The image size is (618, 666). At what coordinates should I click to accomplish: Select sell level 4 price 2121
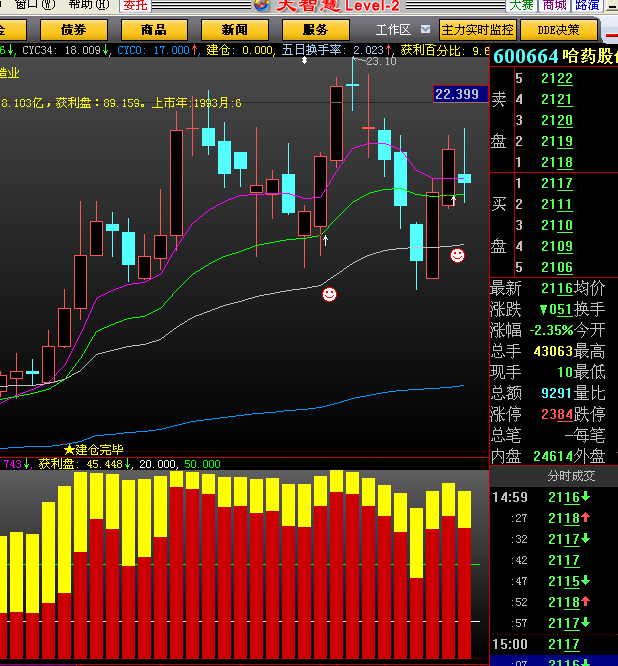tap(557, 99)
